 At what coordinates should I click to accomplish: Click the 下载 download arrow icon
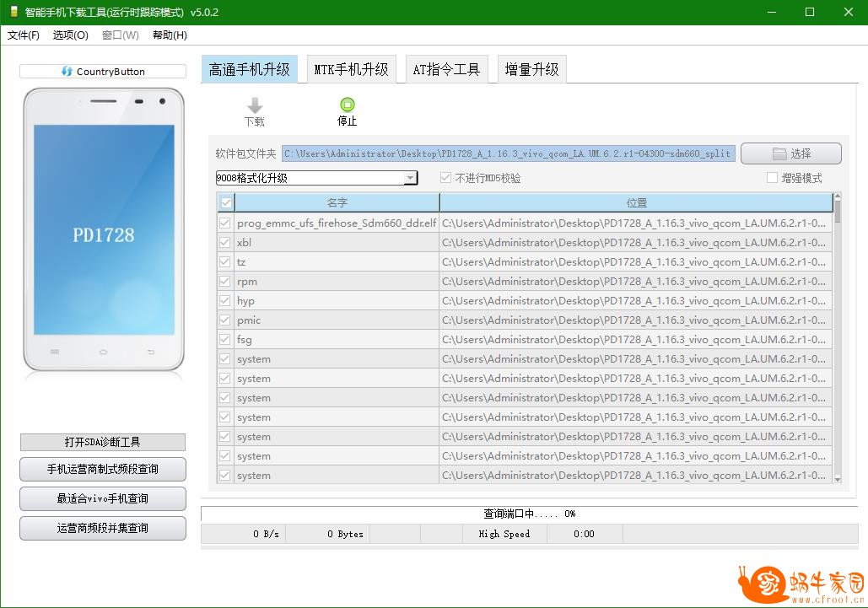point(255,105)
